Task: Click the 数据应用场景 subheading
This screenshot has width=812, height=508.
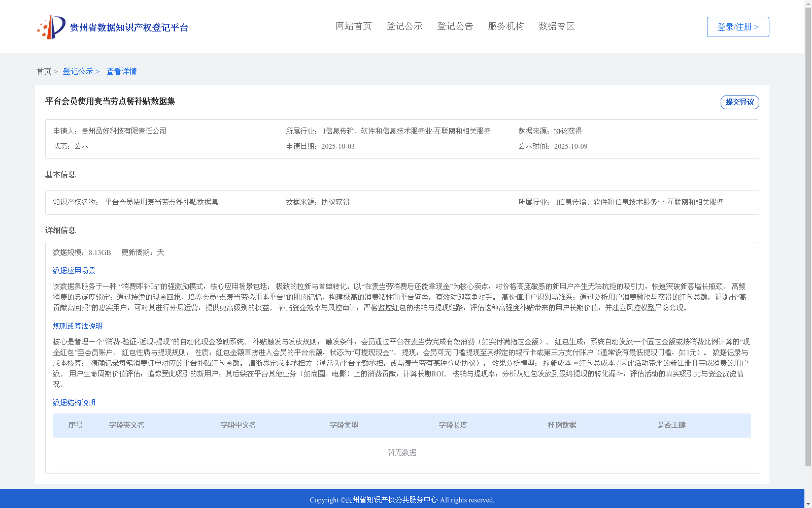Action: 74,271
